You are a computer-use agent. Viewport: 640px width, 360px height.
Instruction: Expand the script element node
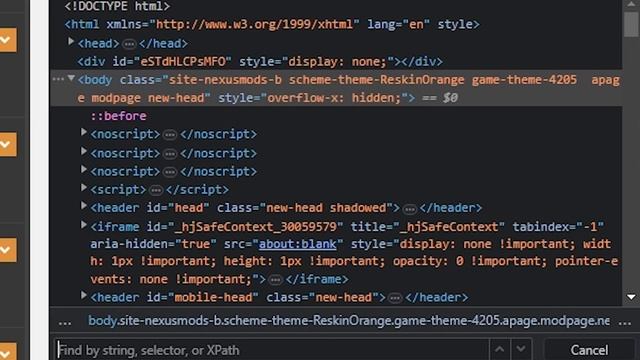84,187
